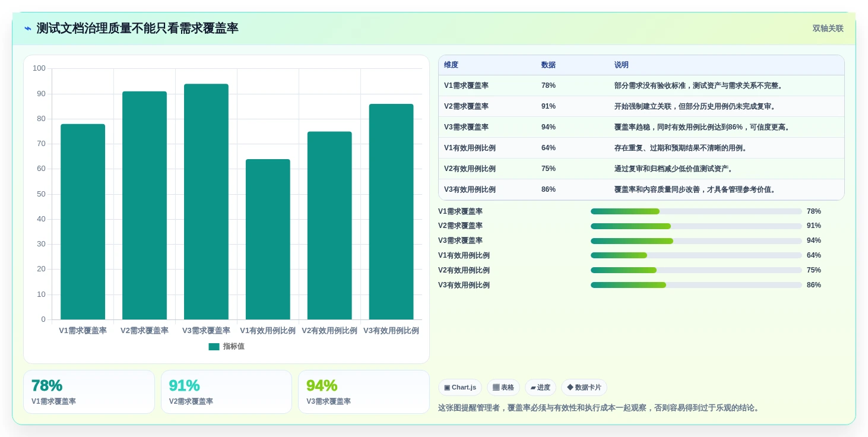Click description starting 开始强制建立关联
The height and width of the screenshot is (437, 868).
[x=696, y=107]
